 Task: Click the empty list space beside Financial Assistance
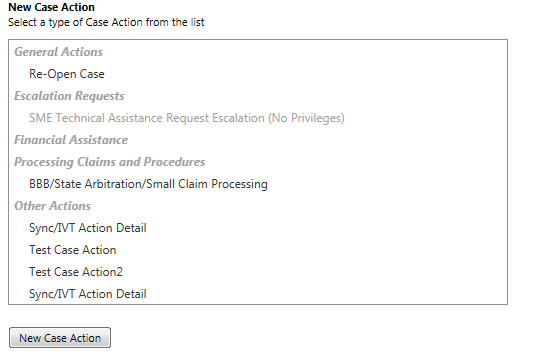[317, 140]
